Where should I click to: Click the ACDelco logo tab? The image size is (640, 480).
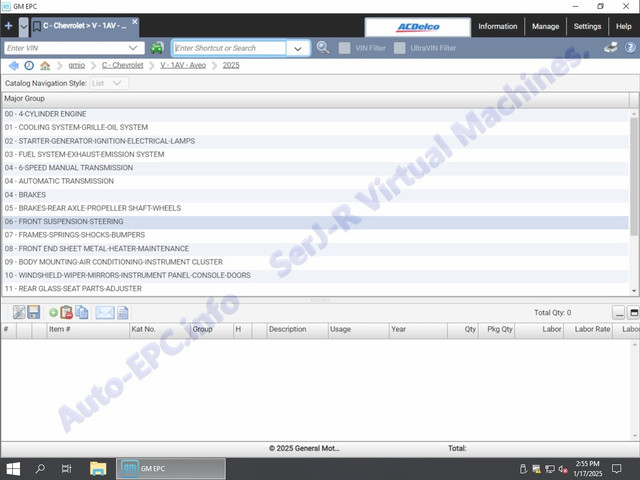click(x=418, y=27)
